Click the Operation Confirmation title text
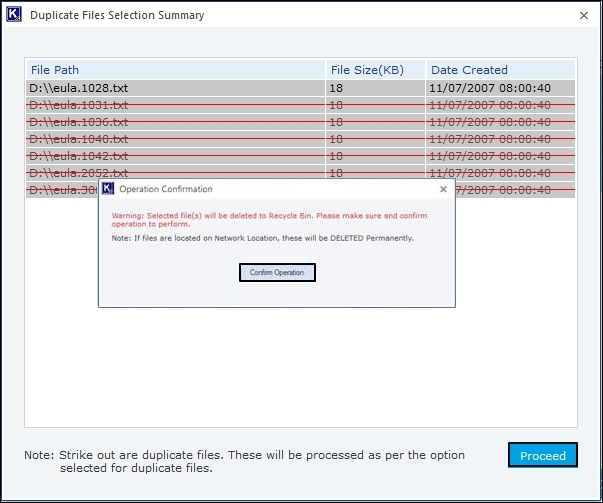603x503 pixels. (x=166, y=189)
